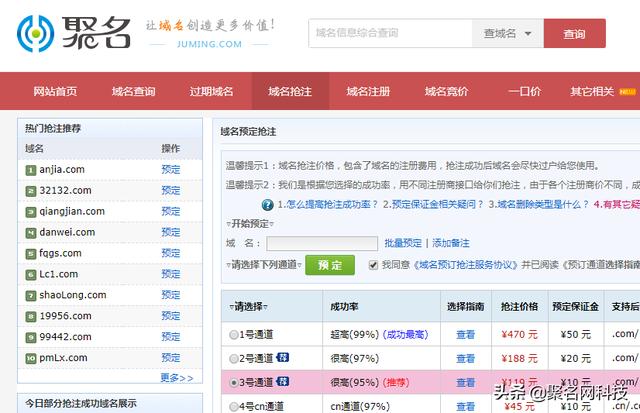Collapse the 开始预定 section

tap(250, 224)
